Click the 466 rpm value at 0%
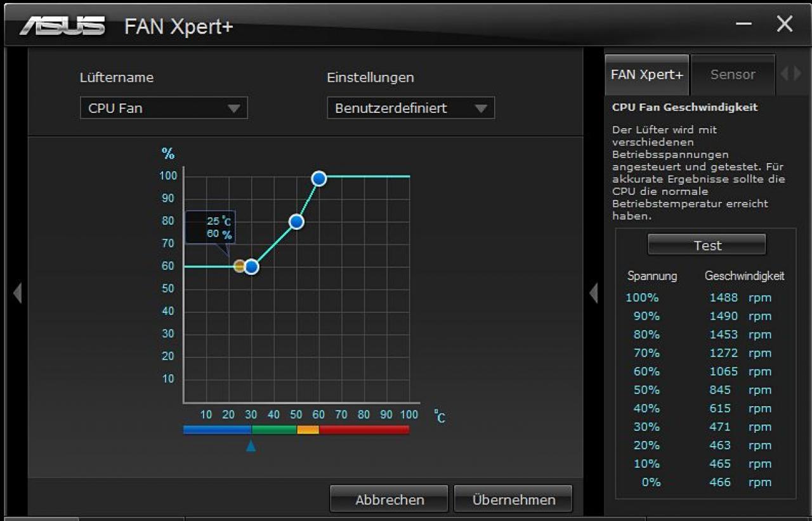 pyautogui.click(x=740, y=482)
